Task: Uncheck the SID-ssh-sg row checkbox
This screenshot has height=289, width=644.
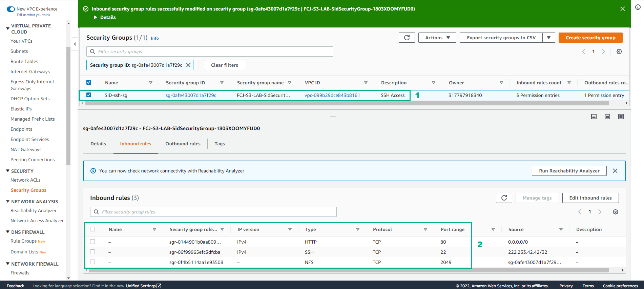Action: [x=89, y=95]
